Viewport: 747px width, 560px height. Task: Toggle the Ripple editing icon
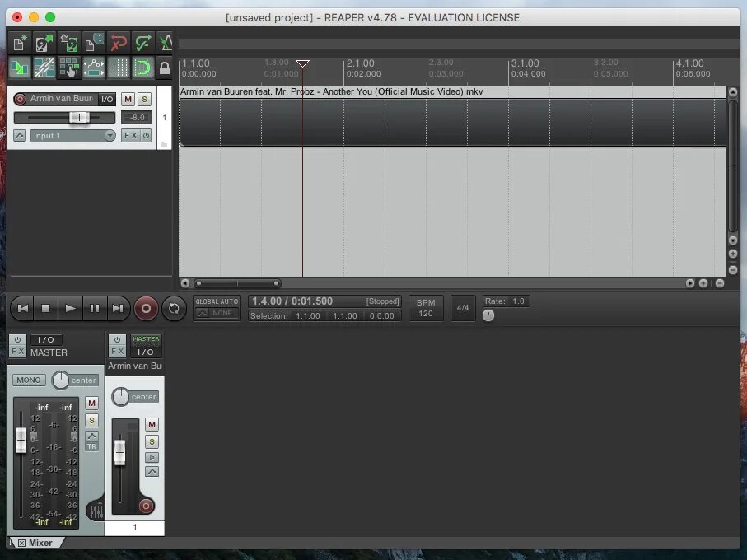point(69,68)
